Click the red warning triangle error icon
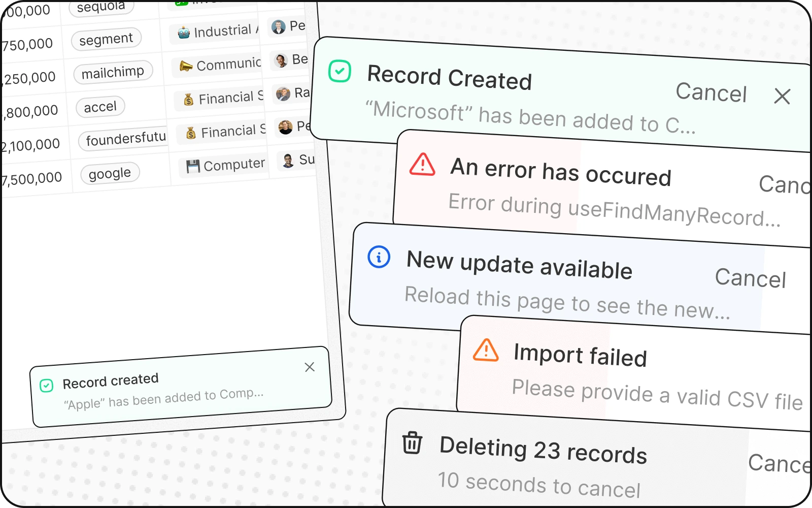Screen dimensions: 812x508 pos(422,165)
